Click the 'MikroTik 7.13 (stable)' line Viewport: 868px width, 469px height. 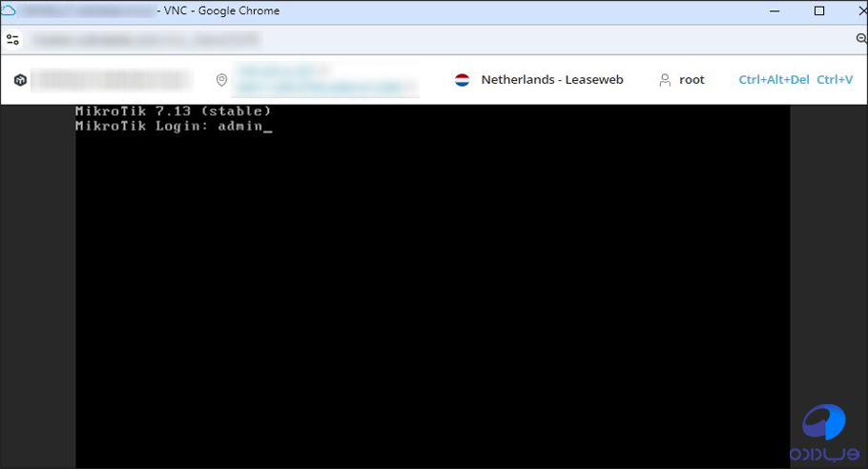pos(173,112)
